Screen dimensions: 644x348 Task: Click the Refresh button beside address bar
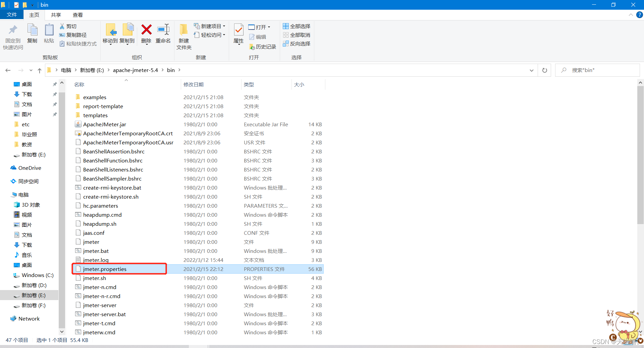[544, 70]
